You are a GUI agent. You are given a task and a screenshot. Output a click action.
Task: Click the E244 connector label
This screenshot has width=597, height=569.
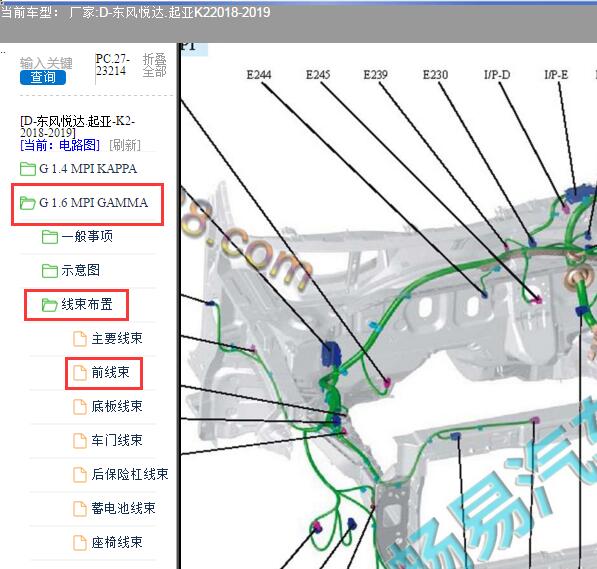259,75
